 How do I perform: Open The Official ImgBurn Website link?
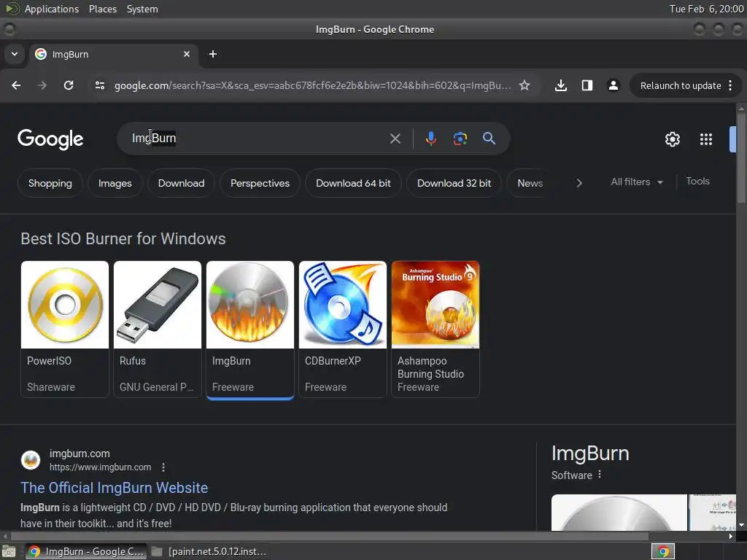pos(115,488)
